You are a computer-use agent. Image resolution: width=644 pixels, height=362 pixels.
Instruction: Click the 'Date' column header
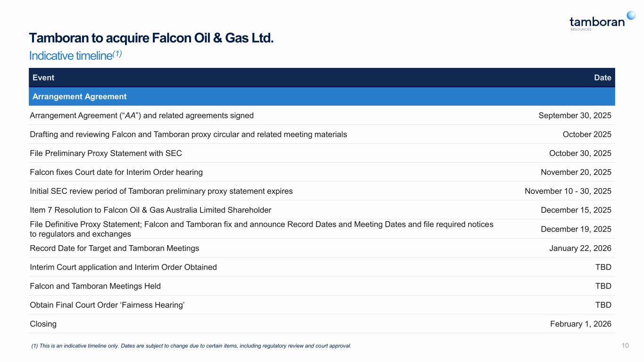click(x=602, y=78)
